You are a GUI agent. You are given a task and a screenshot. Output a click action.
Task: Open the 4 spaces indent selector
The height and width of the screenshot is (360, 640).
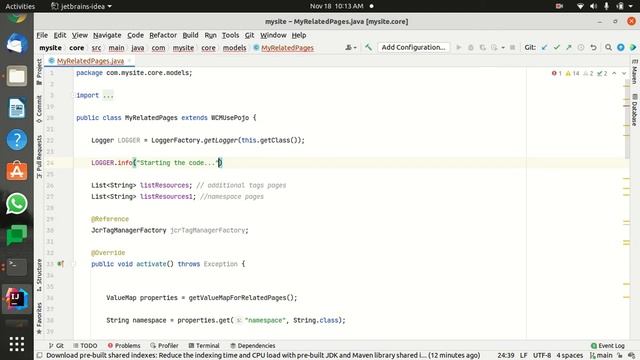(569, 356)
